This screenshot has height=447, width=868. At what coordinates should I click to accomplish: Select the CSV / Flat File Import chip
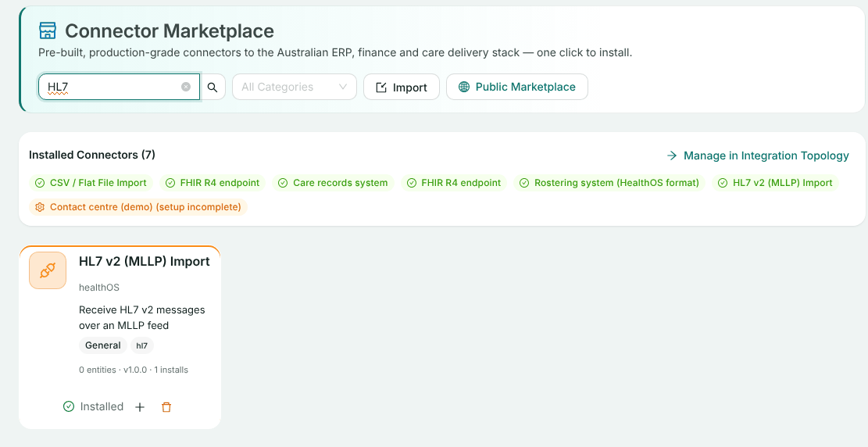pyautogui.click(x=91, y=183)
